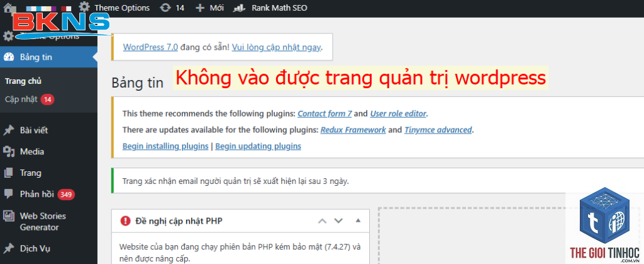Move PHP update widget up with chevron
The height and width of the screenshot is (264, 644).
coord(323,221)
